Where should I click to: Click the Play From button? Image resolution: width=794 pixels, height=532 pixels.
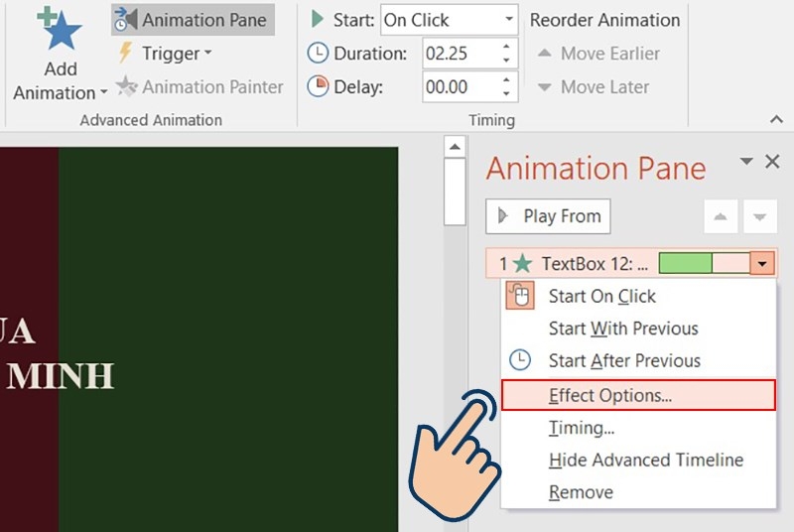pyautogui.click(x=548, y=216)
